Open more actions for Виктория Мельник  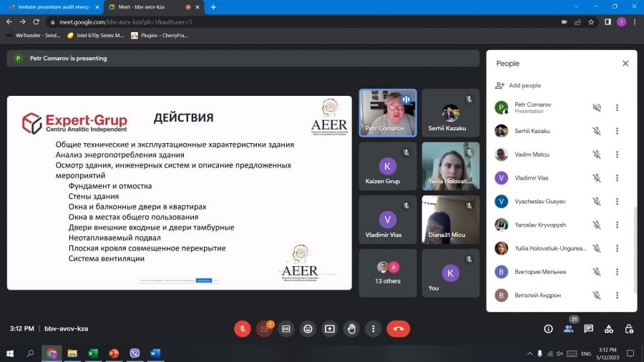click(617, 272)
